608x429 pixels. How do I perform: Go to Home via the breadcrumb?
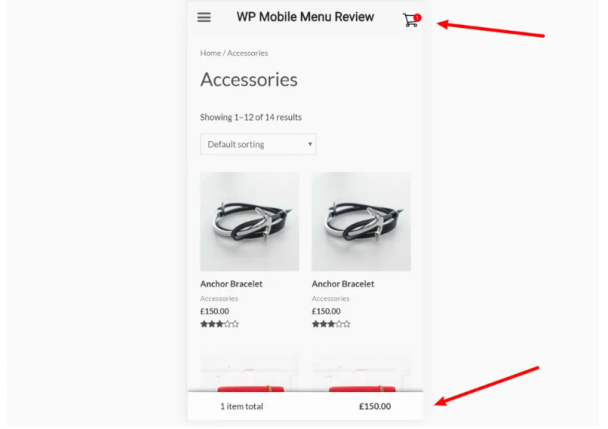pos(210,53)
